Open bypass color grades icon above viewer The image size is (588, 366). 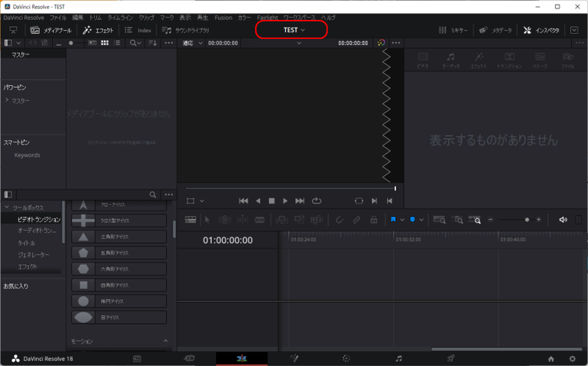381,43
